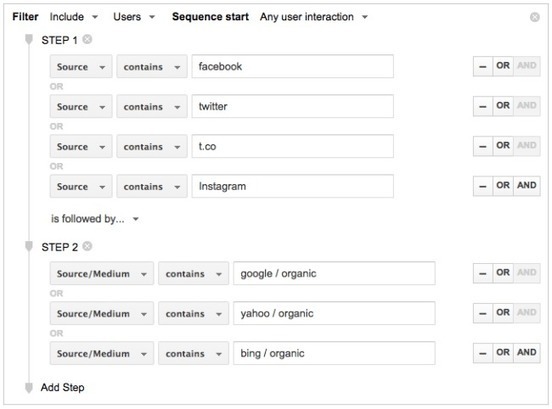Remove the google / organic row with its minus button
This screenshot has width=552, height=409.
(483, 273)
